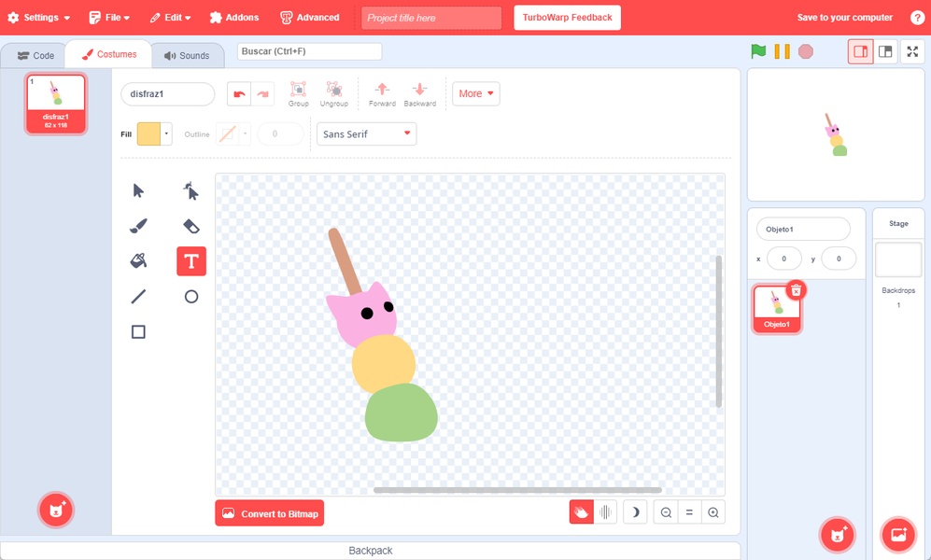Expand the More options dropdown
The image size is (931, 560).
pyautogui.click(x=475, y=93)
